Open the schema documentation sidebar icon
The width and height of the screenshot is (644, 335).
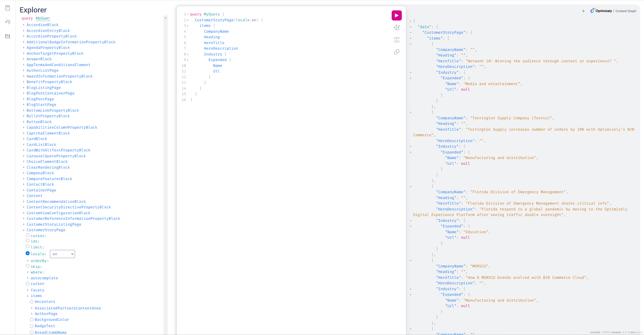click(x=8, y=8)
